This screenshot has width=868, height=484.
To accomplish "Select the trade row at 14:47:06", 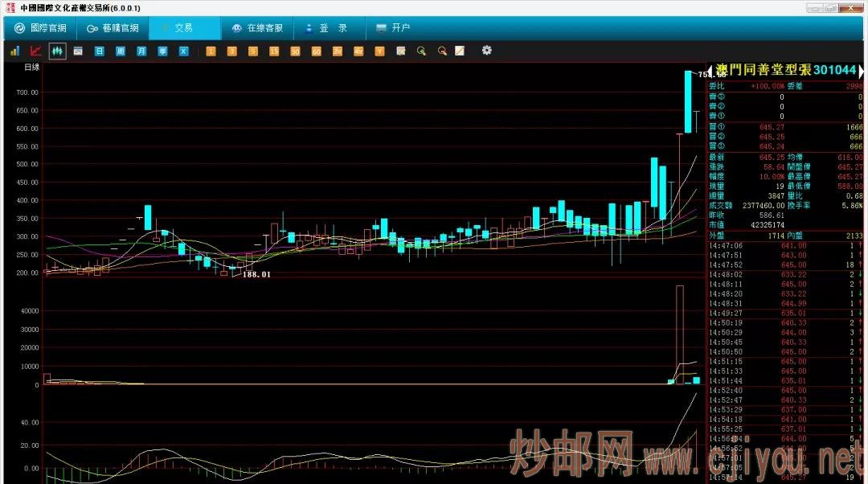I will (x=785, y=246).
